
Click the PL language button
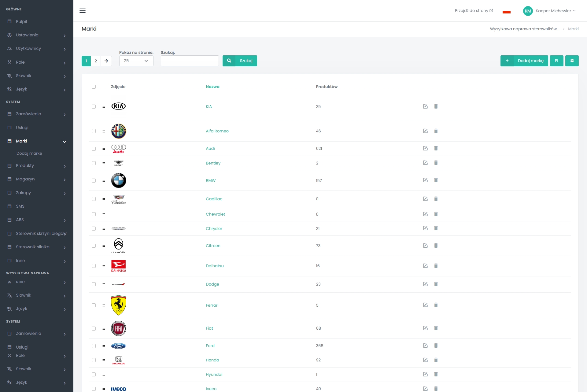coord(556,61)
